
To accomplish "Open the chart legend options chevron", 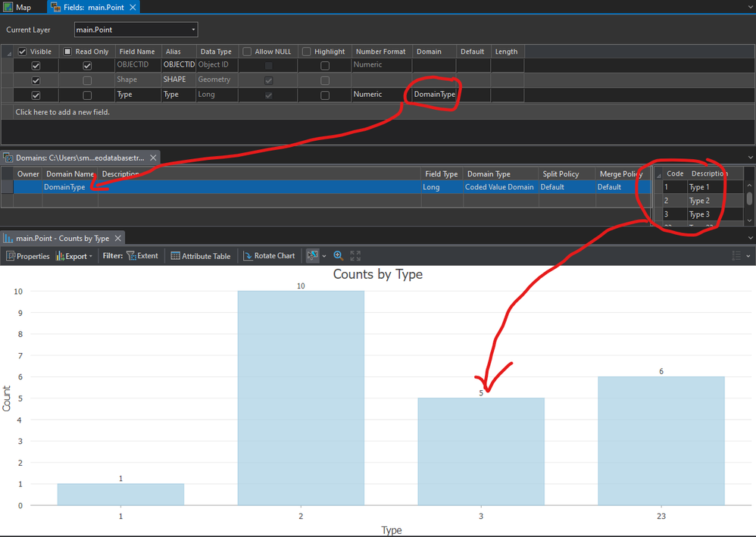I will coord(748,256).
